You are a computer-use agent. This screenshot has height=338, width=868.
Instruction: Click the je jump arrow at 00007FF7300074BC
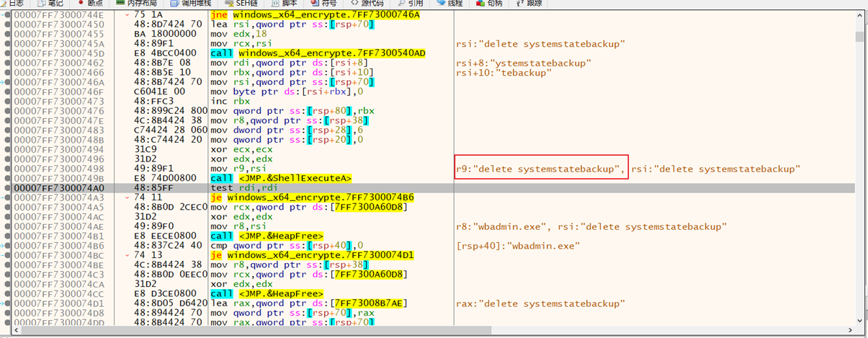click(128, 255)
